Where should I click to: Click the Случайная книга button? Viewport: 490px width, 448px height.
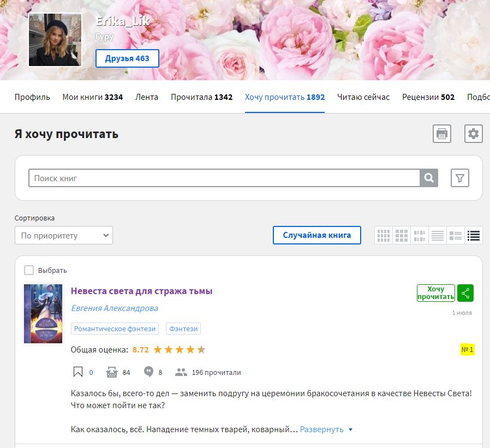click(x=317, y=235)
